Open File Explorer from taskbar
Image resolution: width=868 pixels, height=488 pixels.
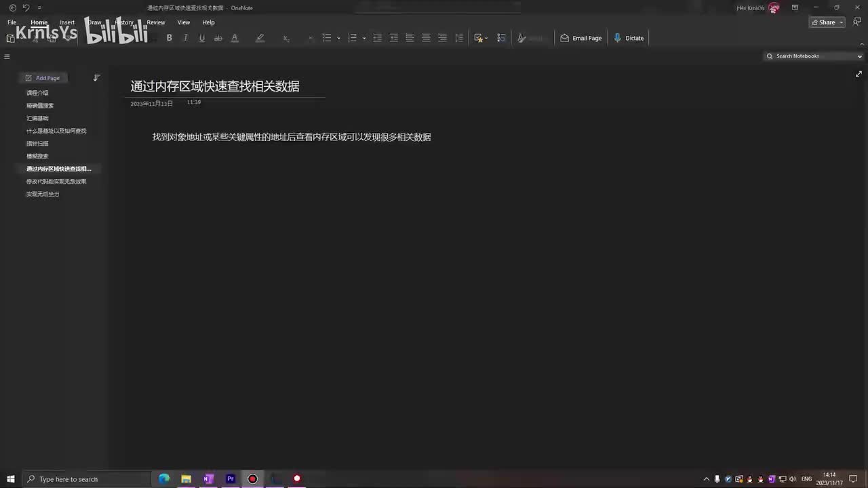[x=186, y=479]
